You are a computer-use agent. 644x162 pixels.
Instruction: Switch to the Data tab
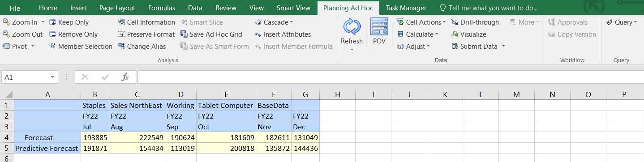pos(195,8)
